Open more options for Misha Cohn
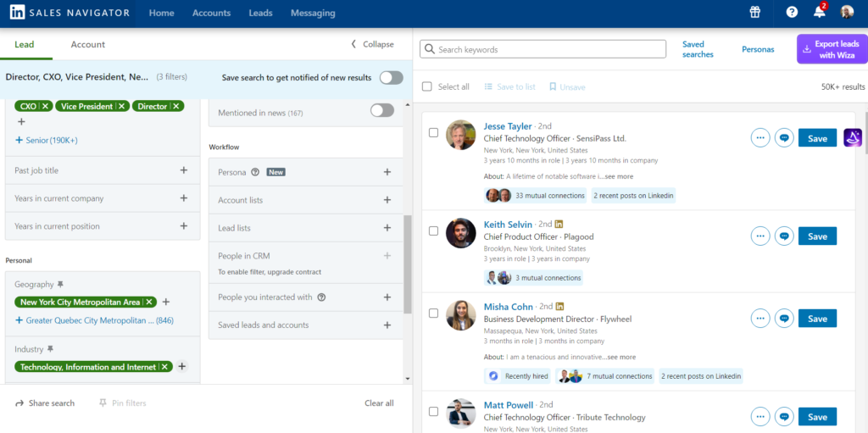Screen dimensions: 868x433 pyautogui.click(x=760, y=319)
